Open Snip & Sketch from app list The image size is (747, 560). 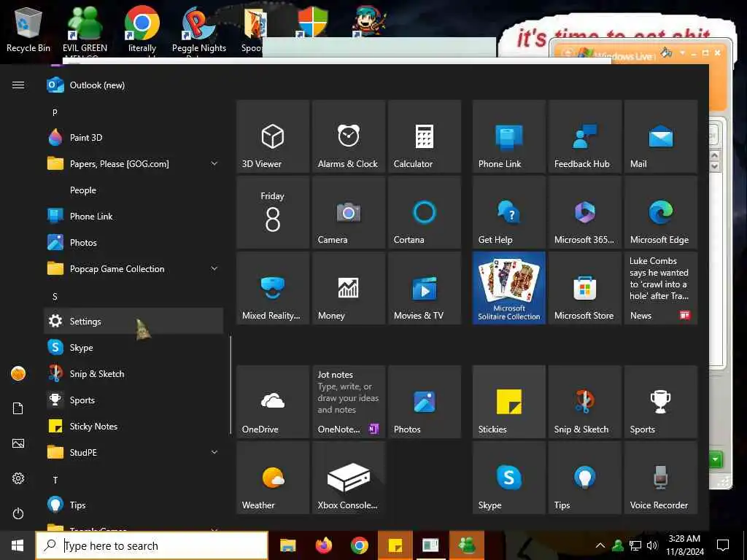133,374
